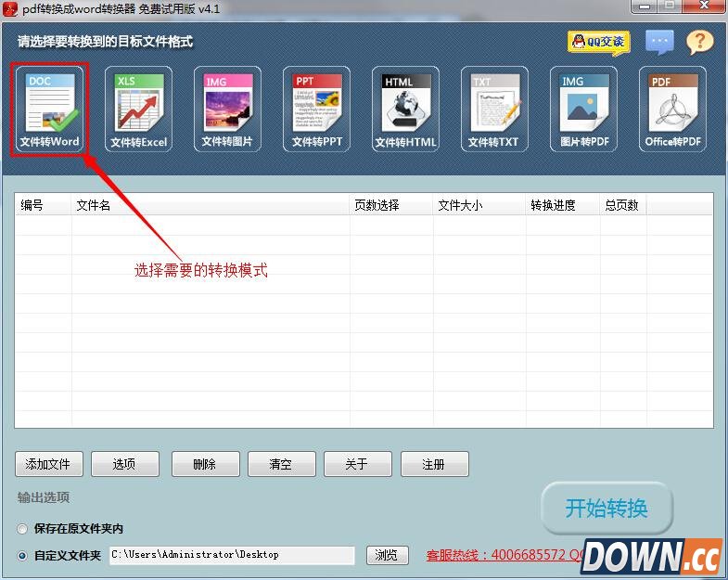Viewport: 728px width, 580px height.
Task: Pick the 文件转PPT conversion icon
Action: click(x=316, y=110)
